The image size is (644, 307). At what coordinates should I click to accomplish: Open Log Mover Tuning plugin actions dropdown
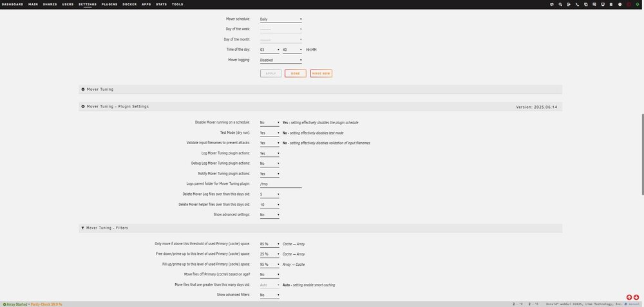click(269, 153)
